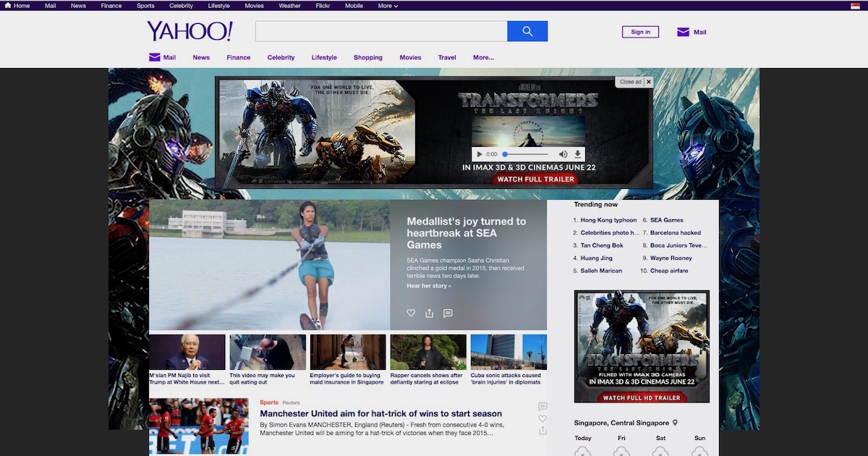Download the trailer video
Viewport: 868px width, 456px height.
pyautogui.click(x=578, y=154)
